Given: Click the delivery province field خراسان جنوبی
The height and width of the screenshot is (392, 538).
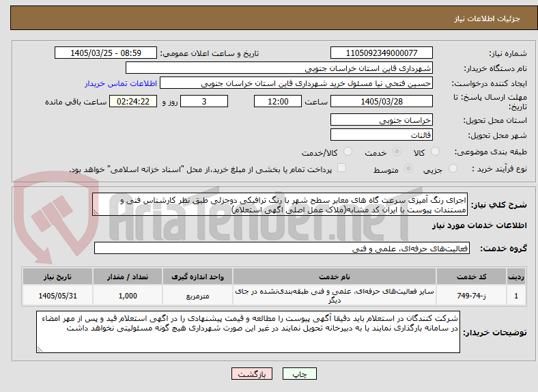Looking at the screenshot, I should pyautogui.click(x=381, y=120).
